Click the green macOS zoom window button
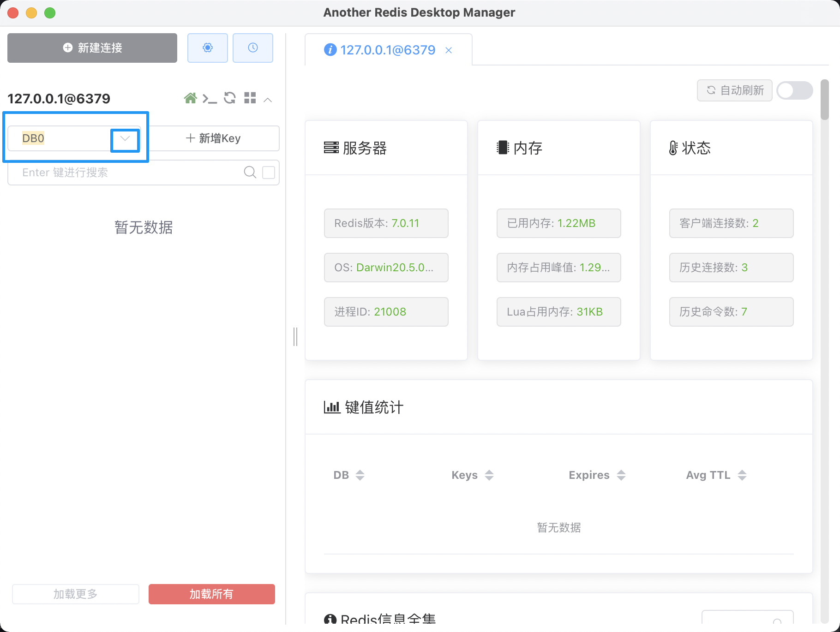The image size is (840, 632). click(50, 13)
